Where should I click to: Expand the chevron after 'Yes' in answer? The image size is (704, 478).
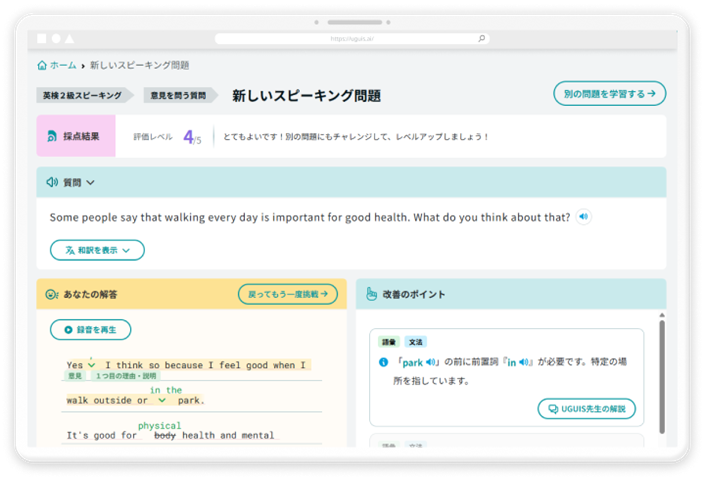point(92,365)
